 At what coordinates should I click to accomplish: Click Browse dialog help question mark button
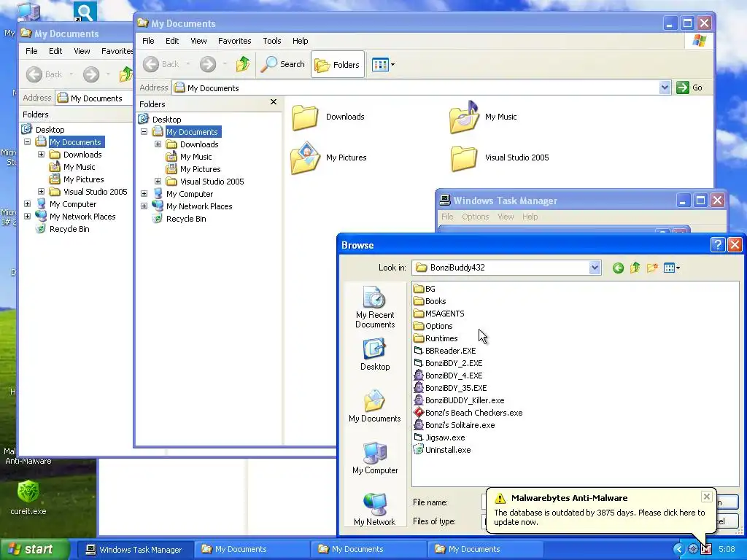pos(718,245)
